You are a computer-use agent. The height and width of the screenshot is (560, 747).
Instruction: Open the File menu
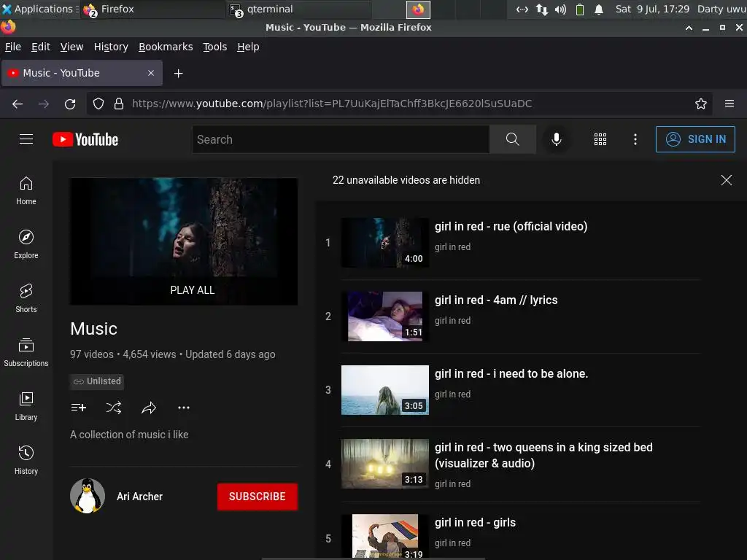[13, 47]
